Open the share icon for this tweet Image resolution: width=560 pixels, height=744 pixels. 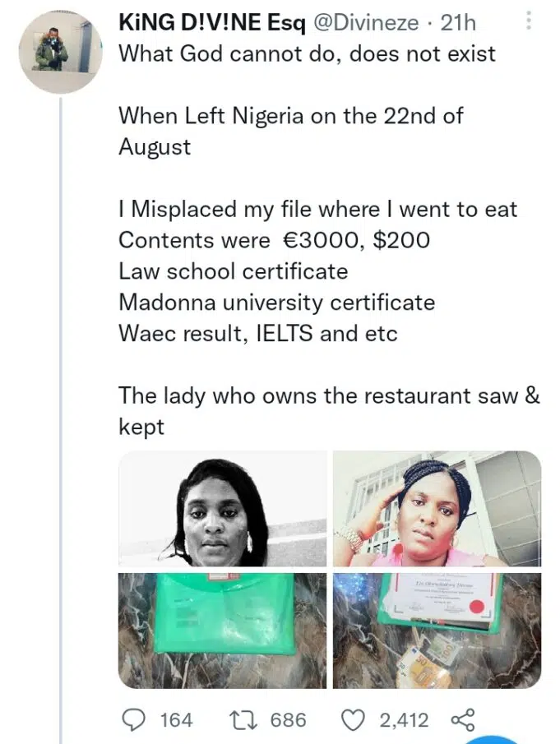463,720
